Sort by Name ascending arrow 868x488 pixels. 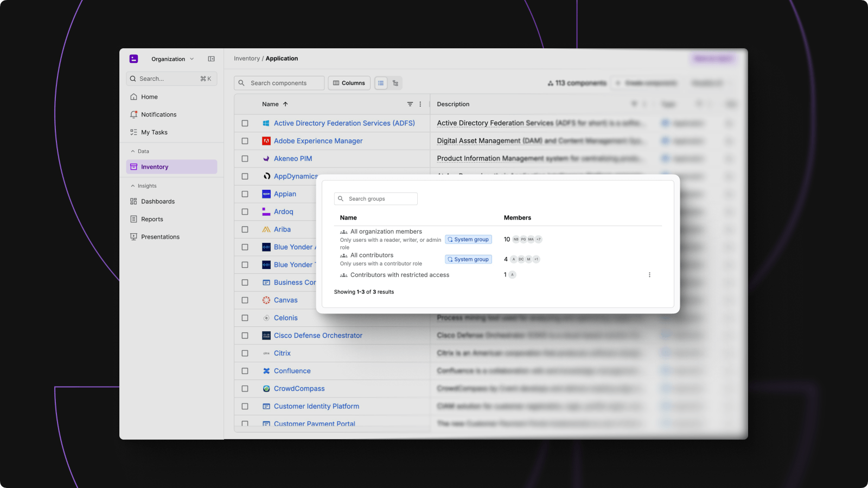tap(285, 104)
